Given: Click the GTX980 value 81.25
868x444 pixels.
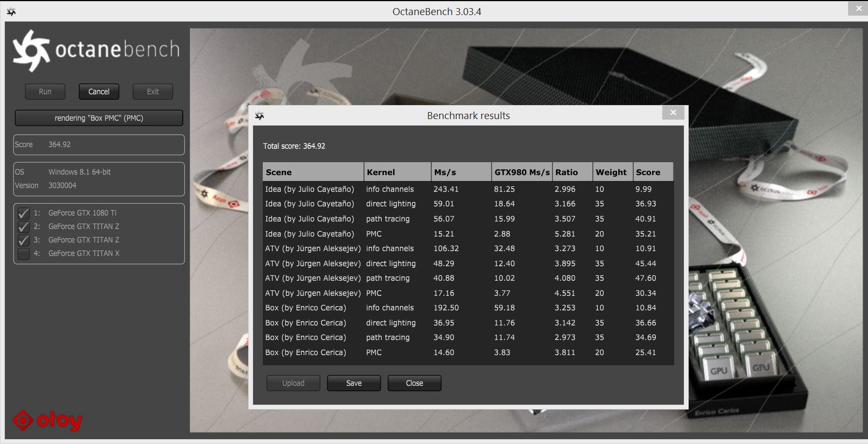Looking at the screenshot, I should 504,189.
